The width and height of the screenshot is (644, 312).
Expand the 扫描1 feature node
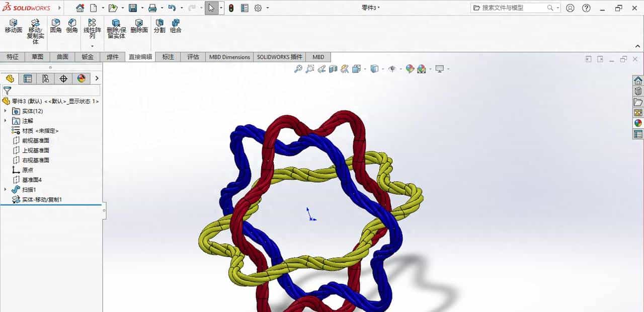pyautogui.click(x=6, y=189)
